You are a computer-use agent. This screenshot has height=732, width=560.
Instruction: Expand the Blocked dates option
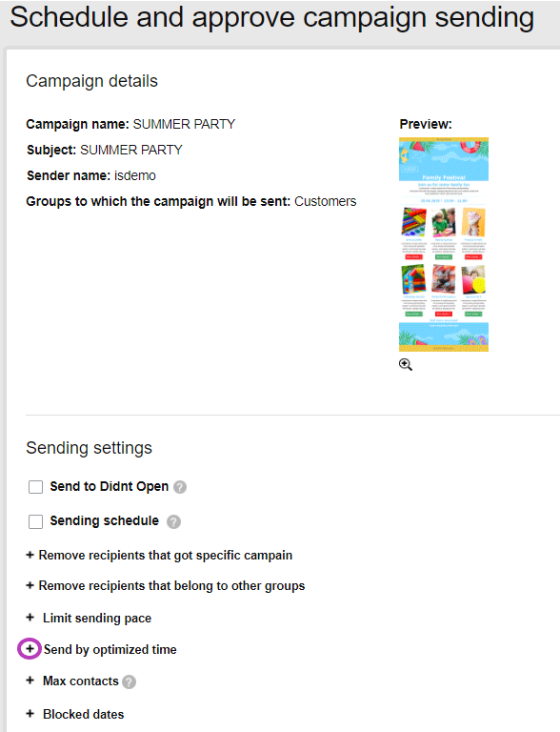coord(84,714)
